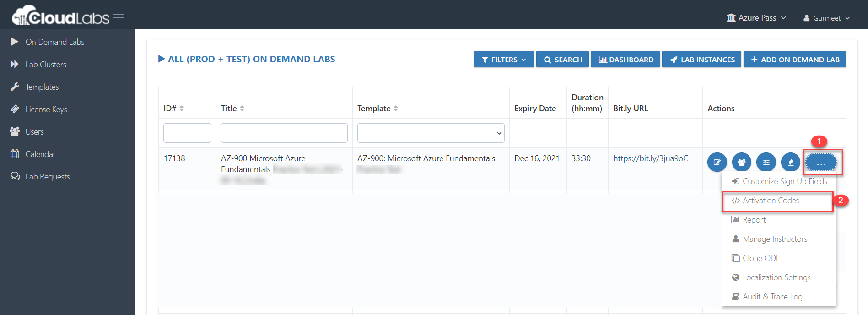Open the Lab Instances button
868x315 pixels.
pos(701,60)
